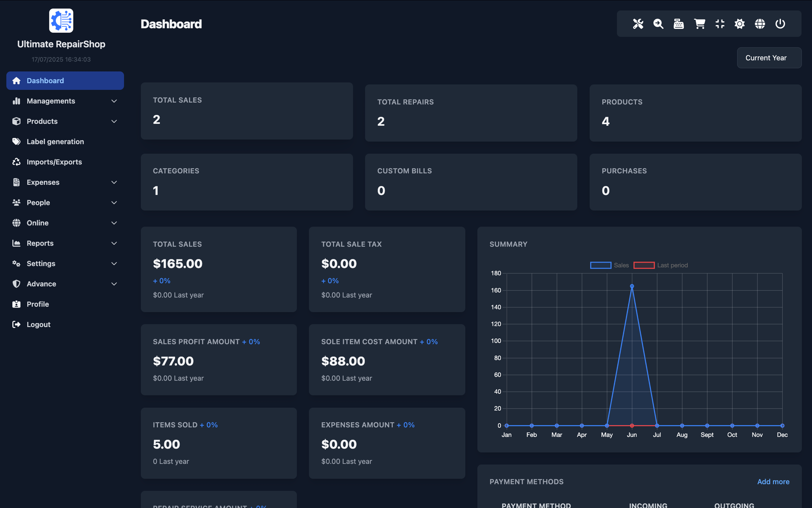Screen dimensions: 812x508
Task: Click the magnifier search icon in top toolbar
Action: tap(658, 24)
